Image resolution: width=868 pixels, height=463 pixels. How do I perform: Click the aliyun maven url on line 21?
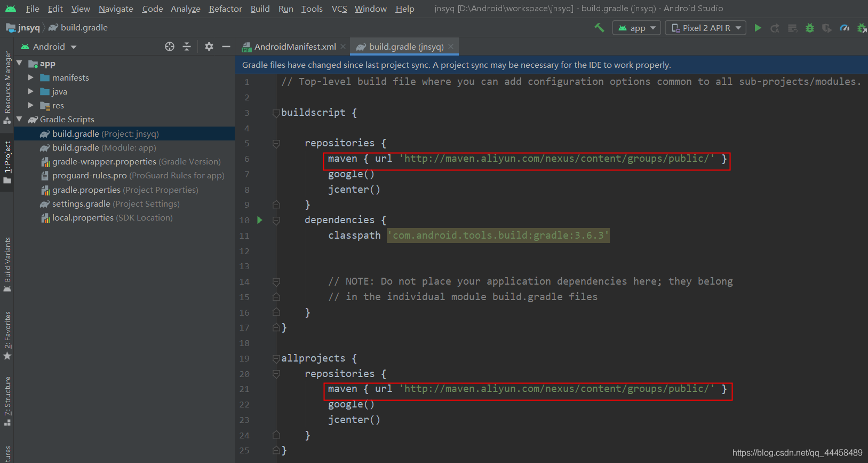click(557, 389)
